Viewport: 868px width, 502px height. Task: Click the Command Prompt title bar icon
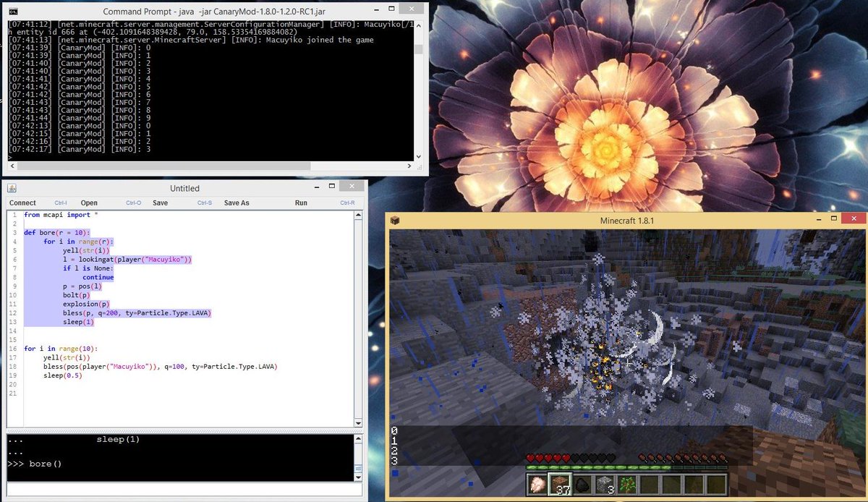point(13,12)
